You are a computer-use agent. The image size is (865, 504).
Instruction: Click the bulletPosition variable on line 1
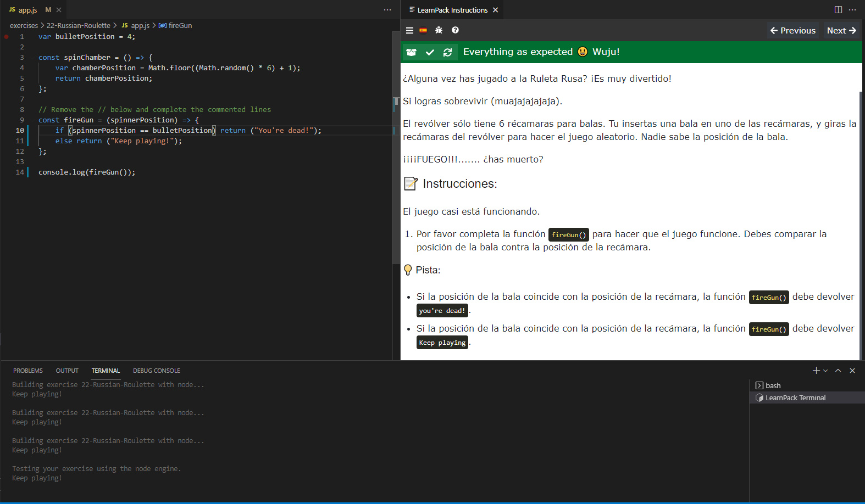coord(85,37)
